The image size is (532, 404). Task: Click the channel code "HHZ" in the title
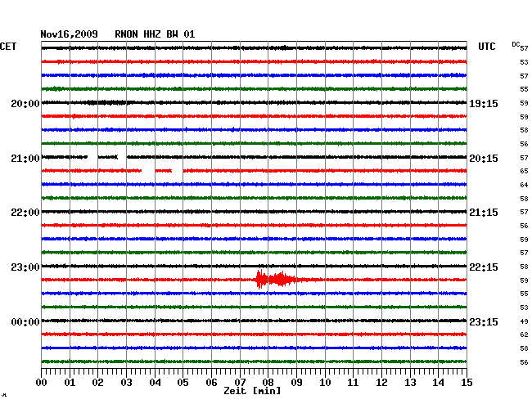click(x=152, y=34)
